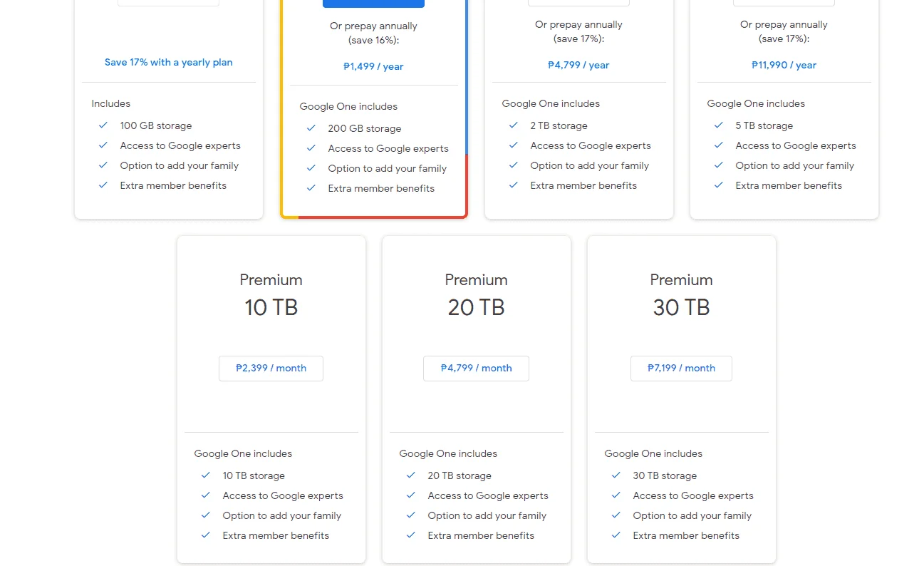Image resolution: width=924 pixels, height=566 pixels.
Task: Choose the ₱4,799 / month plan button
Action: pyautogui.click(x=476, y=369)
